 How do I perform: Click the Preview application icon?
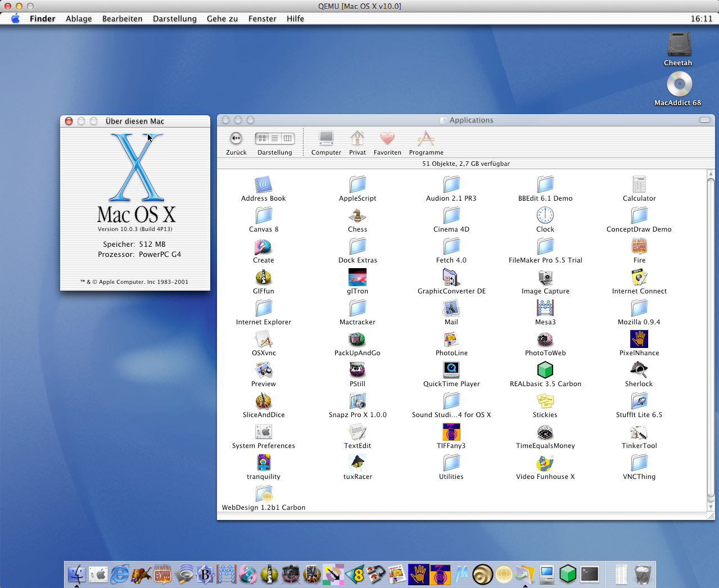(x=263, y=370)
